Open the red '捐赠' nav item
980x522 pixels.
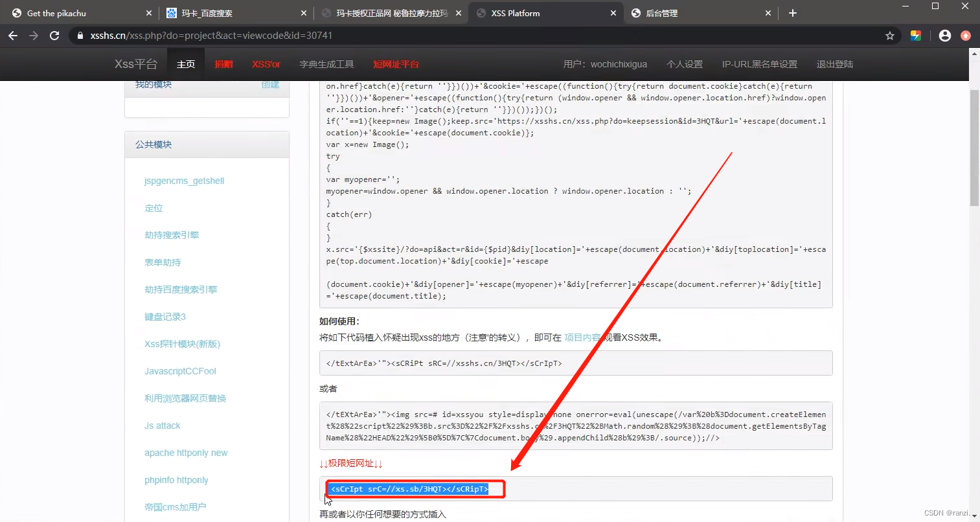pyautogui.click(x=223, y=64)
